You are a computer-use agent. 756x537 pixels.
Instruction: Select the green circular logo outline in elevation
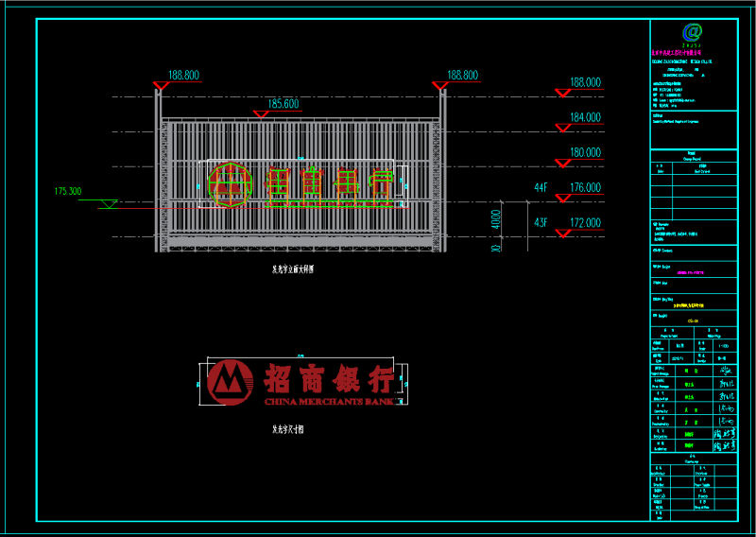[x=230, y=184]
